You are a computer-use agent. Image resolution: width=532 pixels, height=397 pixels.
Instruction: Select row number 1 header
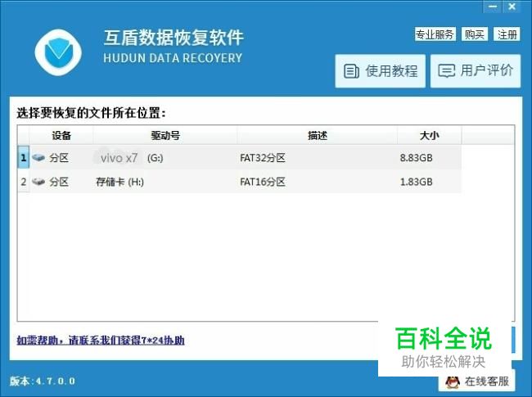click(24, 157)
